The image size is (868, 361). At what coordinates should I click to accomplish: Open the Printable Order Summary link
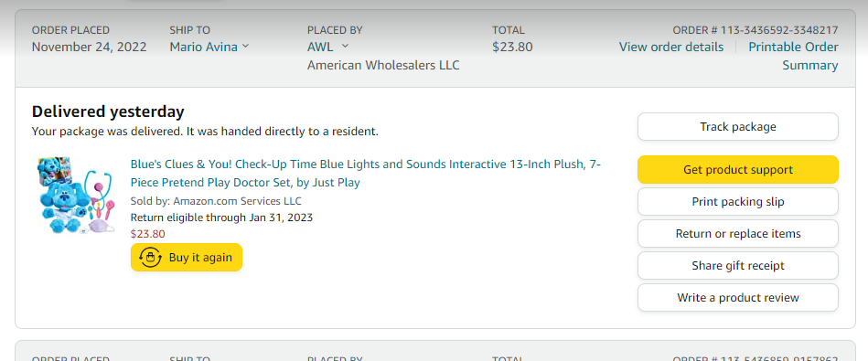(793, 56)
